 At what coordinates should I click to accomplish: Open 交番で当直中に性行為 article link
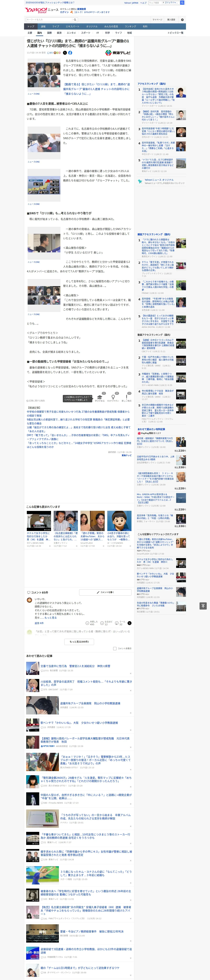(75, 666)
